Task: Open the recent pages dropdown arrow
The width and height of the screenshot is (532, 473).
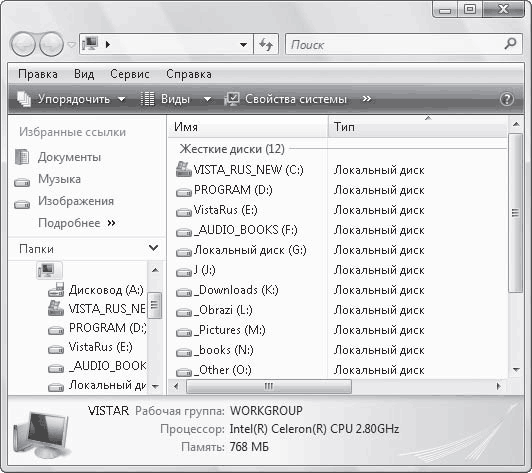Action: coord(71,44)
